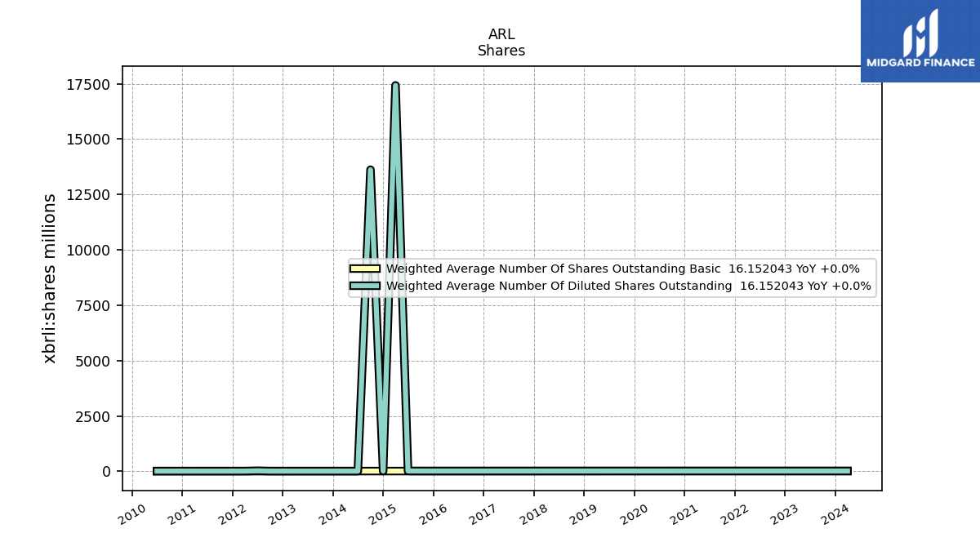Viewport: 980px width, 551px height.
Task: Click the chart title 'ARL'
Action: click(x=501, y=34)
